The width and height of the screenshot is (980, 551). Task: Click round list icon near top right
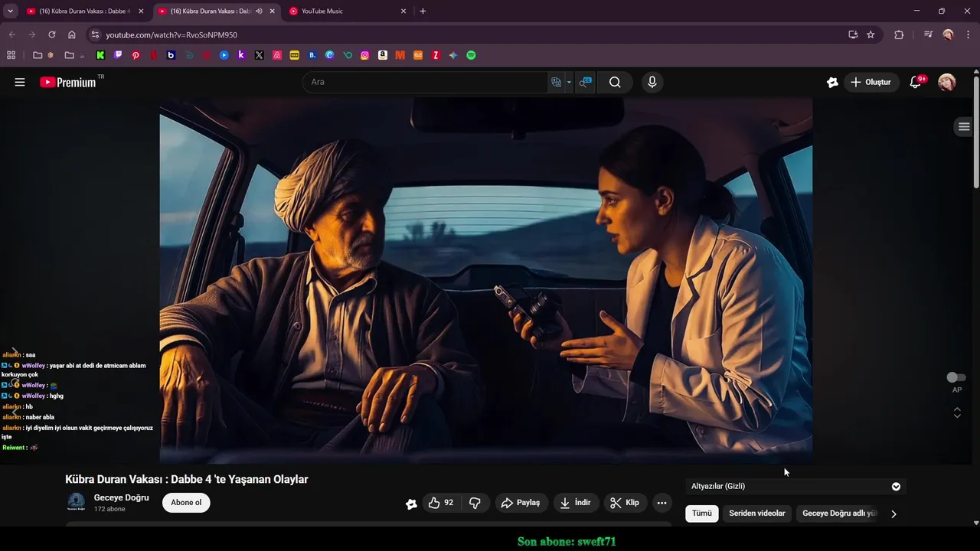pyautogui.click(x=964, y=126)
